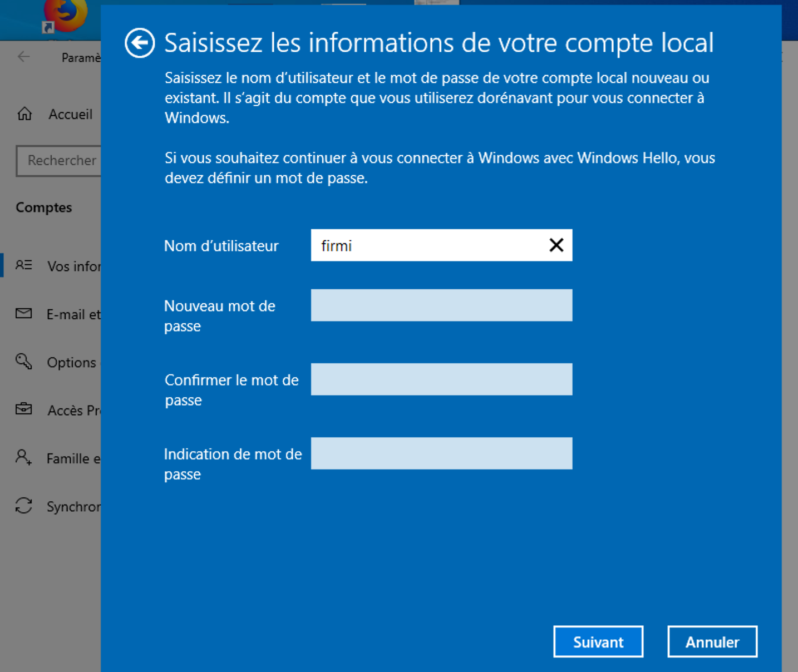Click the home icon next to Accueil
This screenshot has height=672, width=798.
coord(24,114)
